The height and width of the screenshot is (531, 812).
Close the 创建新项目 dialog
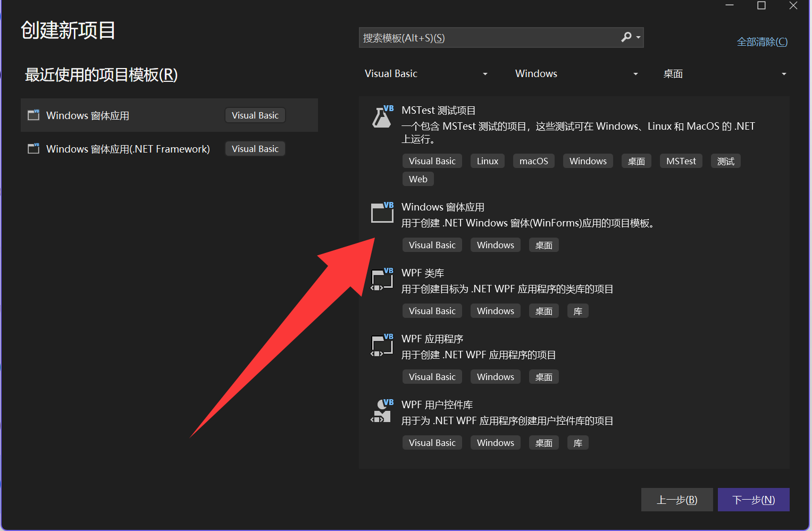(793, 5)
